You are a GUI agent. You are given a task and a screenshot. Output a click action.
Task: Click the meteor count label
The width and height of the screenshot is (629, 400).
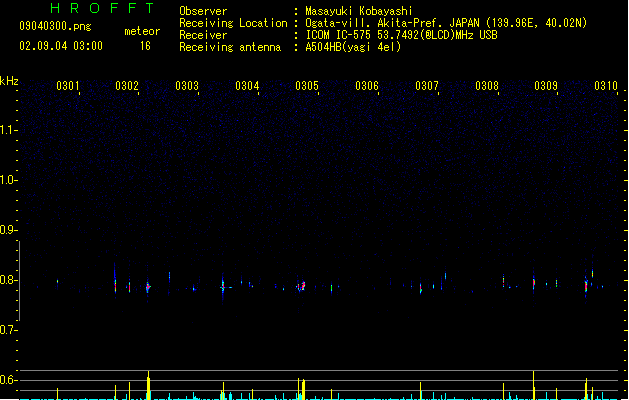[142, 31]
